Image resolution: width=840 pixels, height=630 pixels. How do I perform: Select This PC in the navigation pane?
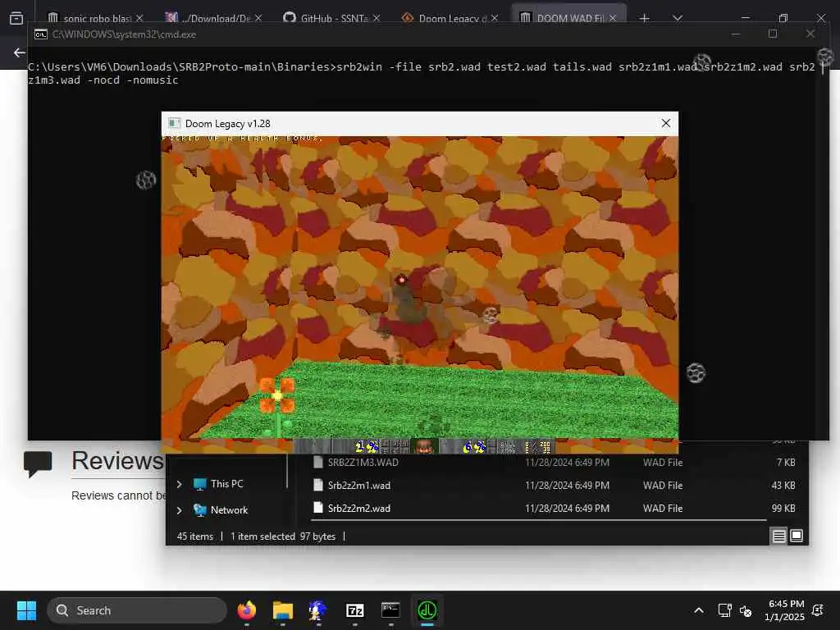(x=226, y=484)
